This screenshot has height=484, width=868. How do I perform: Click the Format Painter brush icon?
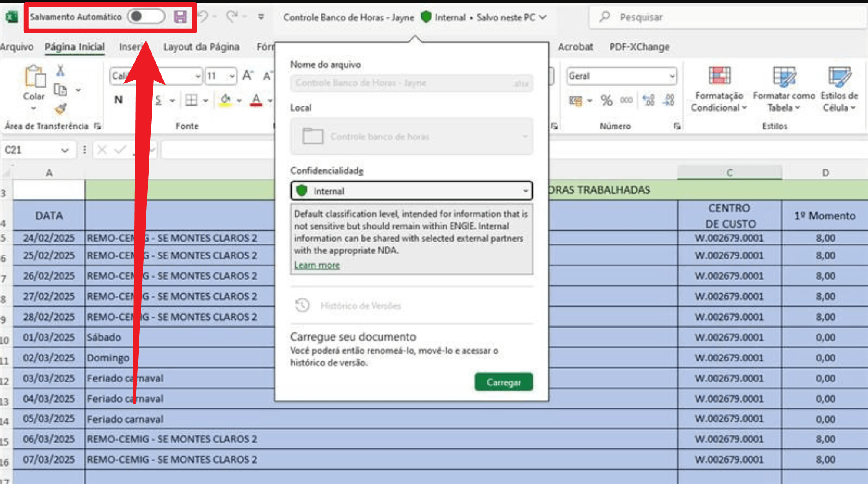60,109
